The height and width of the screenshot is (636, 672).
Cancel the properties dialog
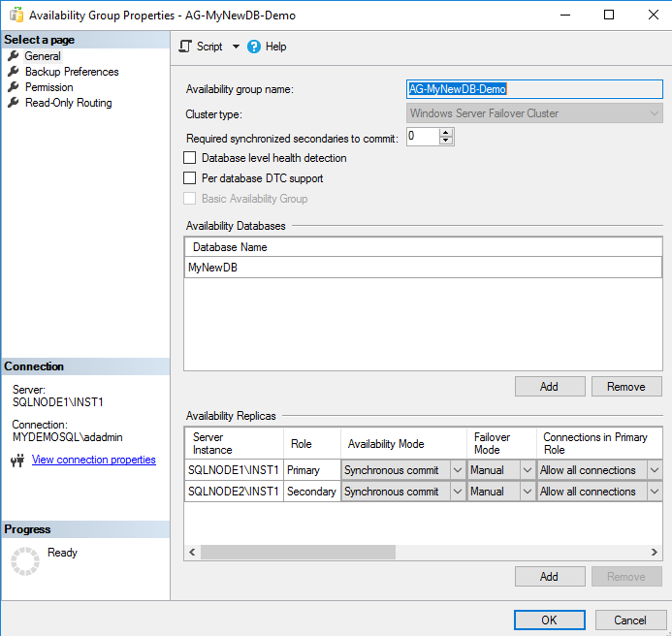[x=629, y=620]
